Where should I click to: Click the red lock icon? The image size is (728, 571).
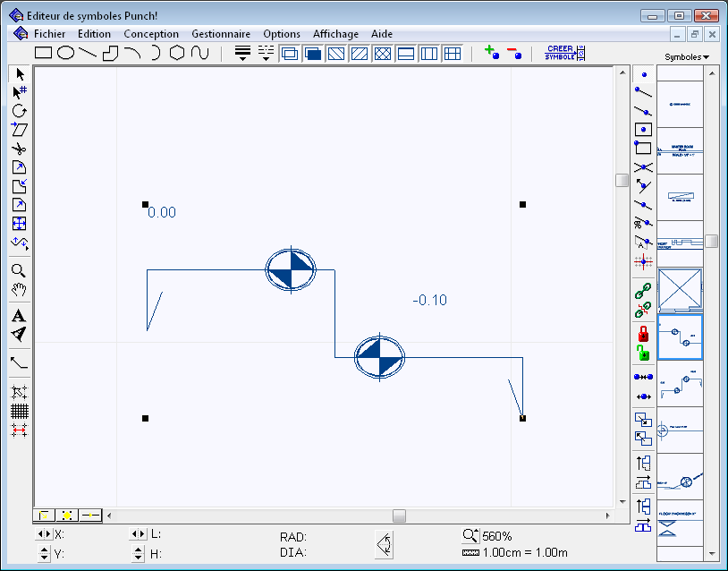pyautogui.click(x=643, y=334)
